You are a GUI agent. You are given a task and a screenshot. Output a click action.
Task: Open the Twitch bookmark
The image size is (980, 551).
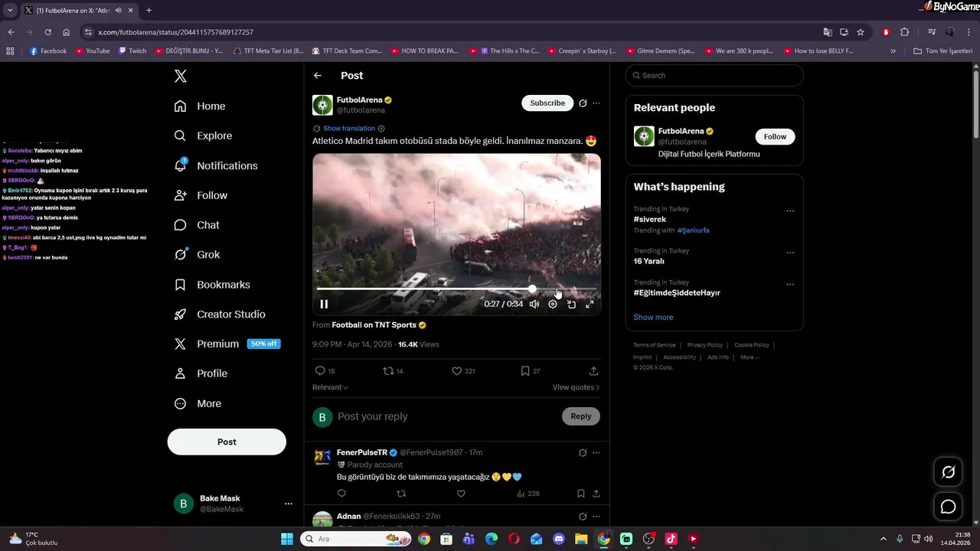(132, 51)
